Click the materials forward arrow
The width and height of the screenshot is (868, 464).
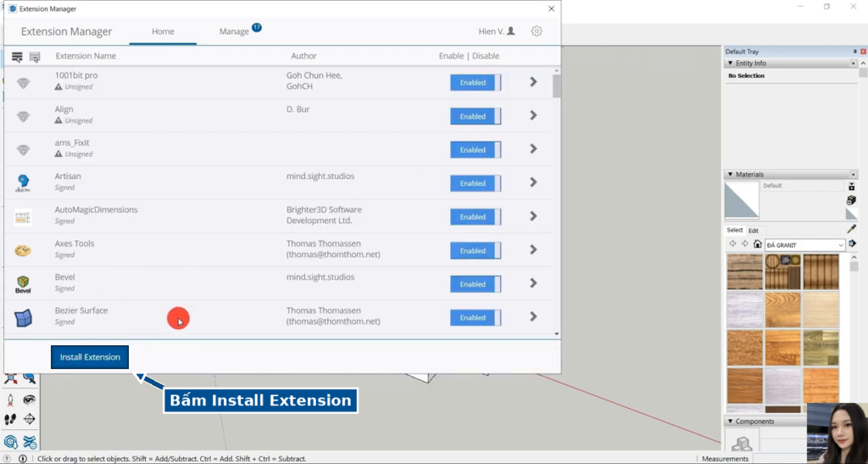[x=745, y=244]
